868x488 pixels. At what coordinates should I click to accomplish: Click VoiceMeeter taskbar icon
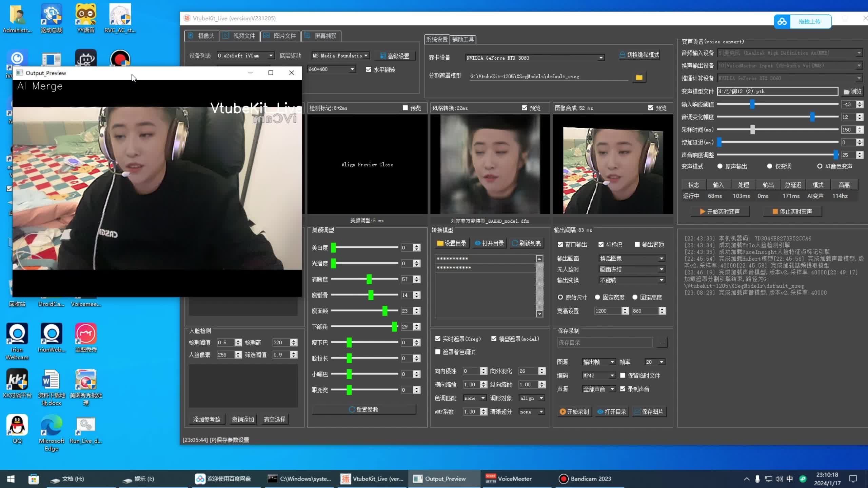(x=514, y=479)
